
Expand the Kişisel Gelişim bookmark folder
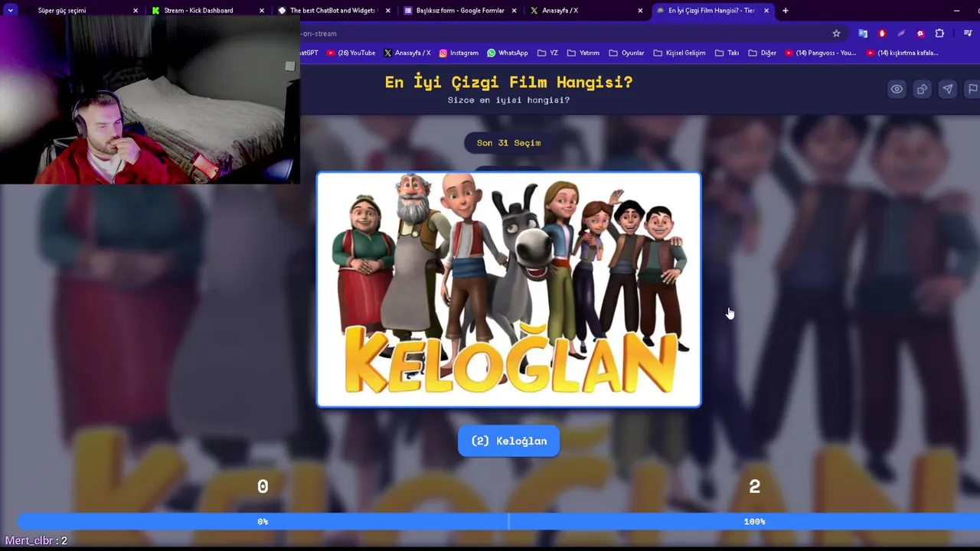679,53
